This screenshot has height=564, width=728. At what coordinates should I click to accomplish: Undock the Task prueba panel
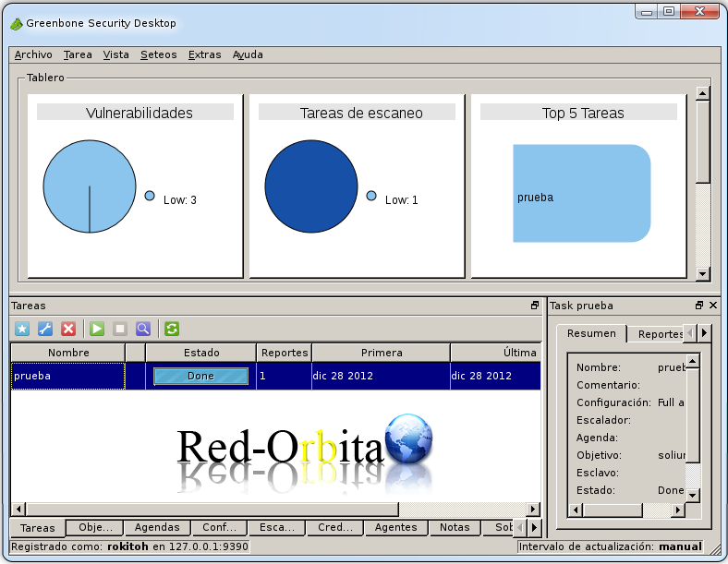point(699,306)
